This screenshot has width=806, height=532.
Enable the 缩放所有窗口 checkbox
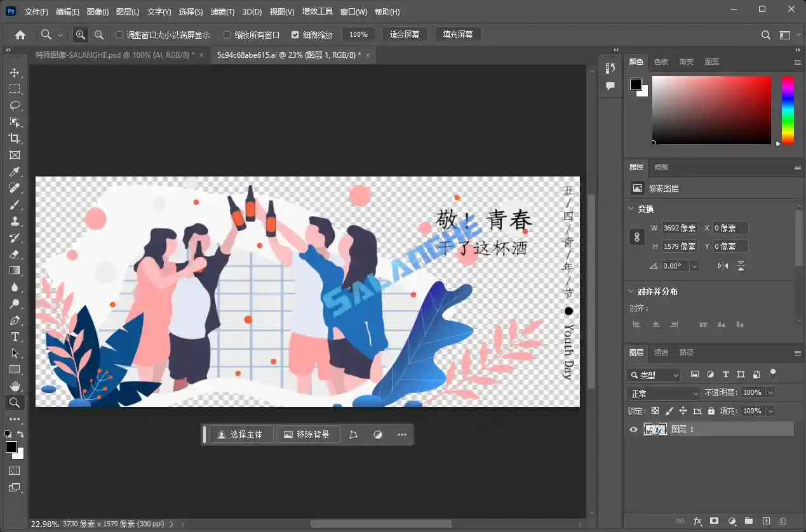(226, 34)
